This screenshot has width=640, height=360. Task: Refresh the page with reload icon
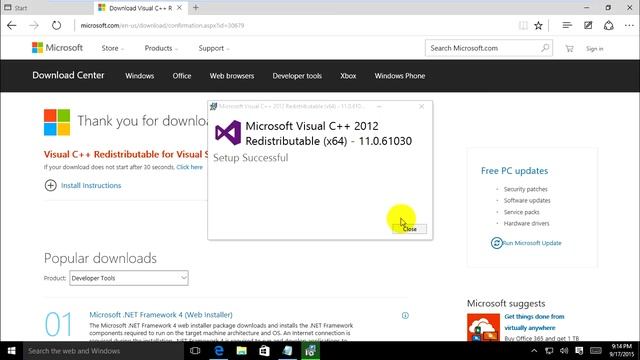(56, 25)
